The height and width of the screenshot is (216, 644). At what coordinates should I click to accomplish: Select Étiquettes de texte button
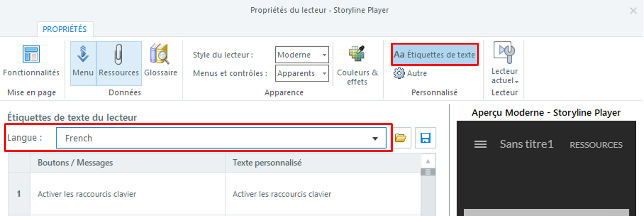coord(435,55)
